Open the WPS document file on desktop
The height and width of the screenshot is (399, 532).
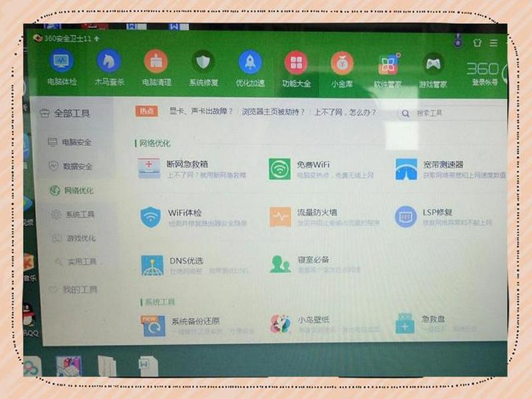point(148,366)
